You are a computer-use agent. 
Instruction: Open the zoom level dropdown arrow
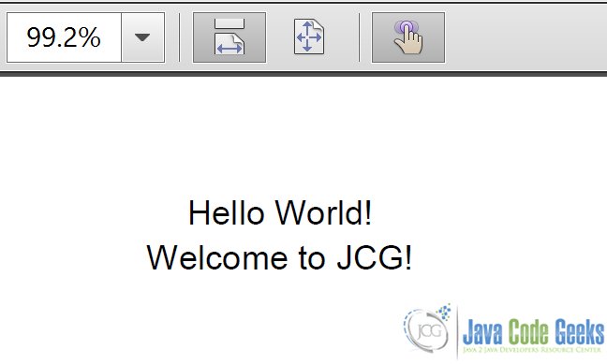(142, 37)
